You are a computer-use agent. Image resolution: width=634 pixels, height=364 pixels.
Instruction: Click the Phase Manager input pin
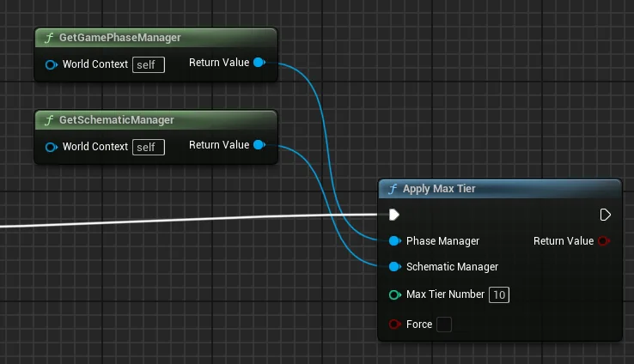(394, 241)
